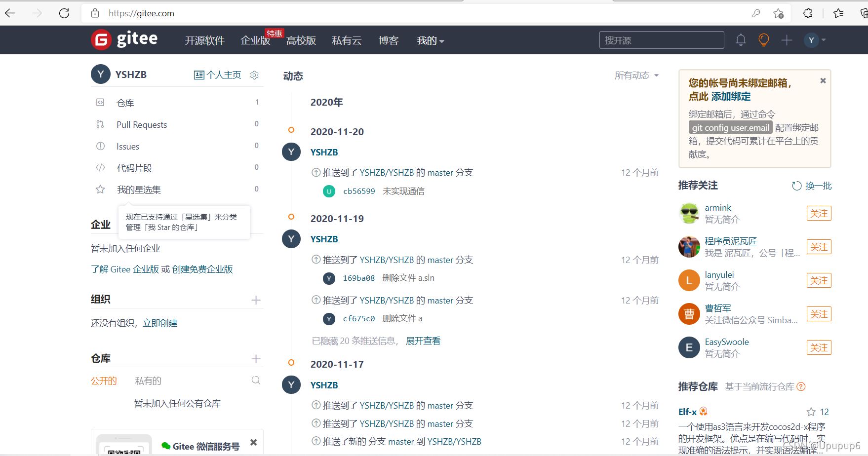Open the 程序员泥瓦匠 profile link

(731, 241)
